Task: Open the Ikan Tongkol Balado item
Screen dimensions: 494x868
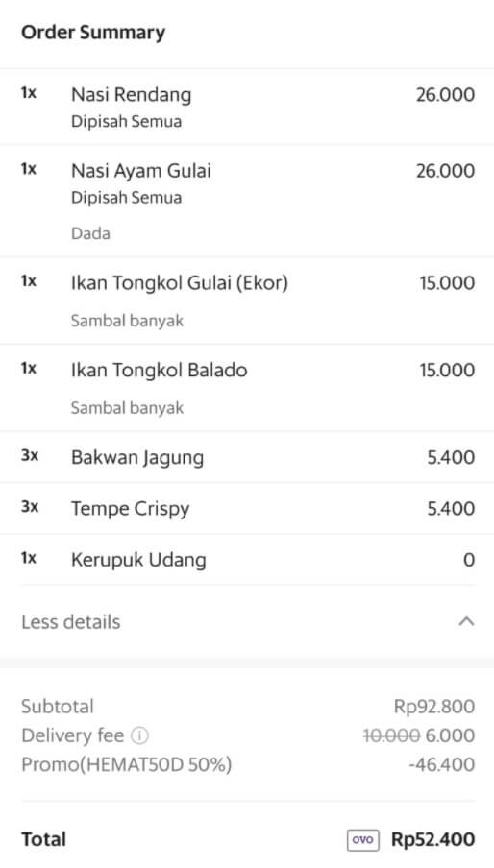Action: (x=247, y=388)
